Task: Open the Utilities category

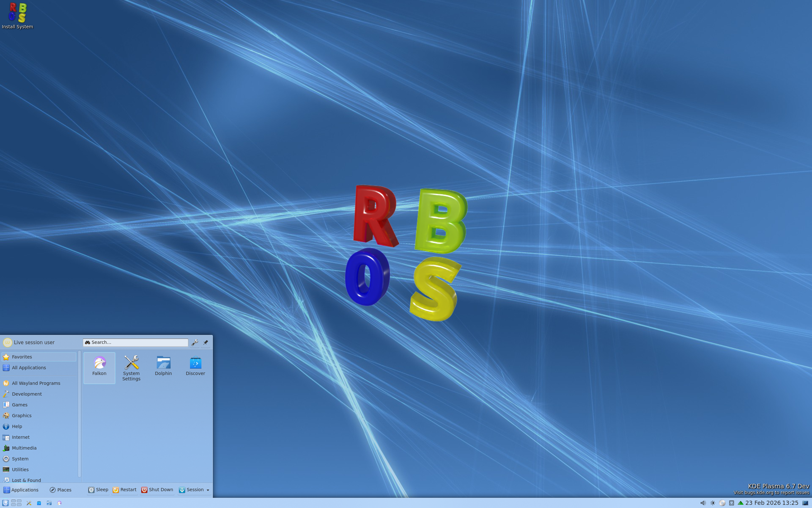Action: 39,469
